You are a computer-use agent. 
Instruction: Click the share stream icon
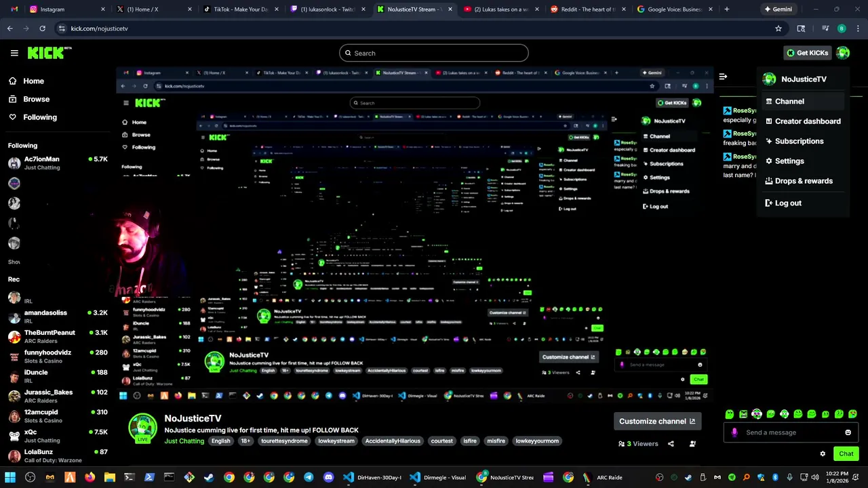(x=671, y=444)
